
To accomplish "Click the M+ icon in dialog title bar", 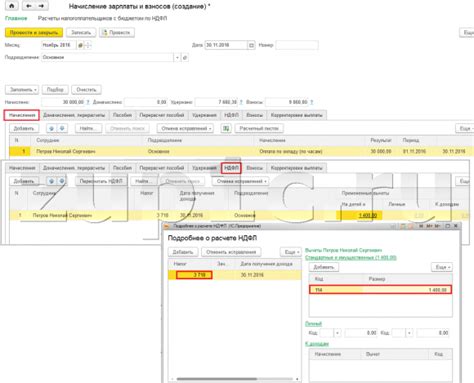I will [429, 226].
